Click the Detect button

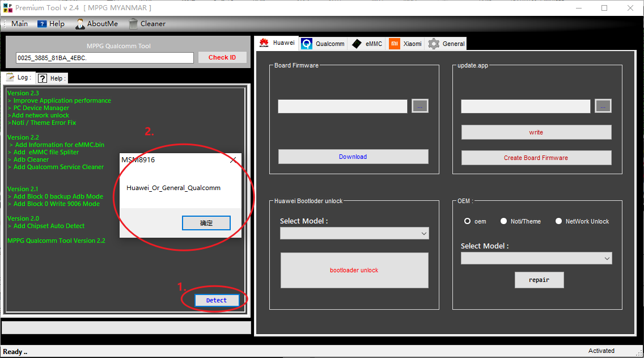(217, 301)
